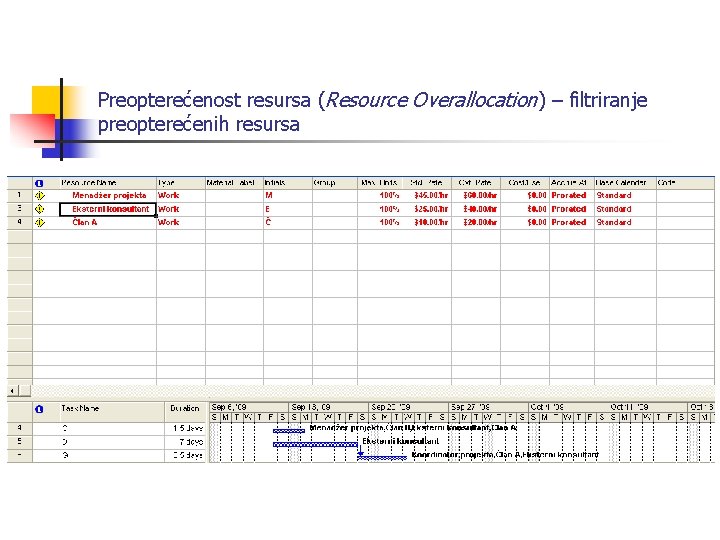The height and width of the screenshot is (540, 720).
Task: Click the Oct 11, '09 timescale header
Action: (x=648, y=407)
